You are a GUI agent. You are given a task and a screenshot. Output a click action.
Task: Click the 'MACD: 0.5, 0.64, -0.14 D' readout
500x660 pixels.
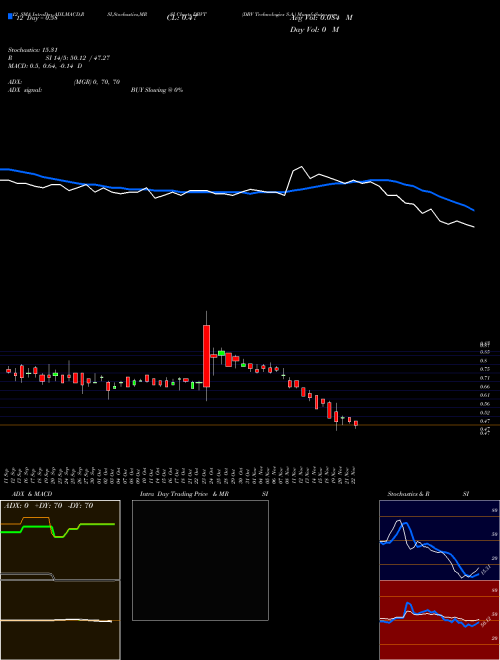pos(45,66)
